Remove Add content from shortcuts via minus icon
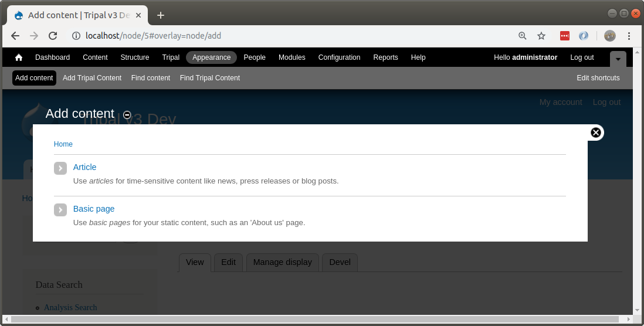The height and width of the screenshot is (326, 644). click(127, 115)
